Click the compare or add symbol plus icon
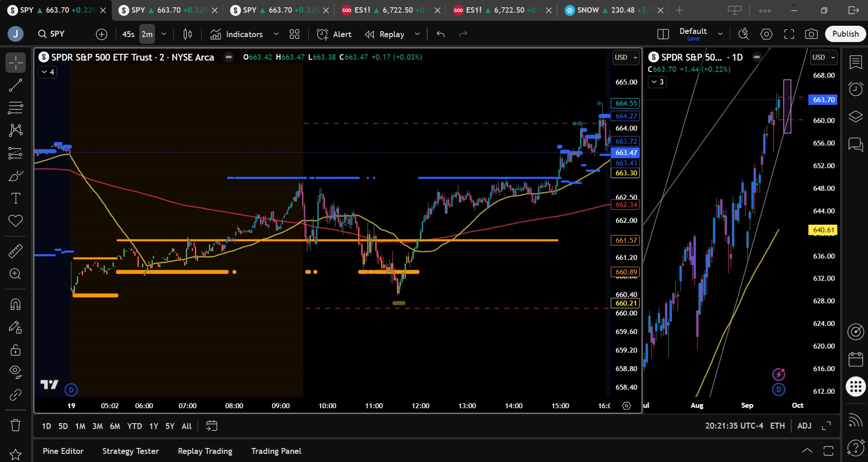The width and height of the screenshot is (868, 462). 102,34
